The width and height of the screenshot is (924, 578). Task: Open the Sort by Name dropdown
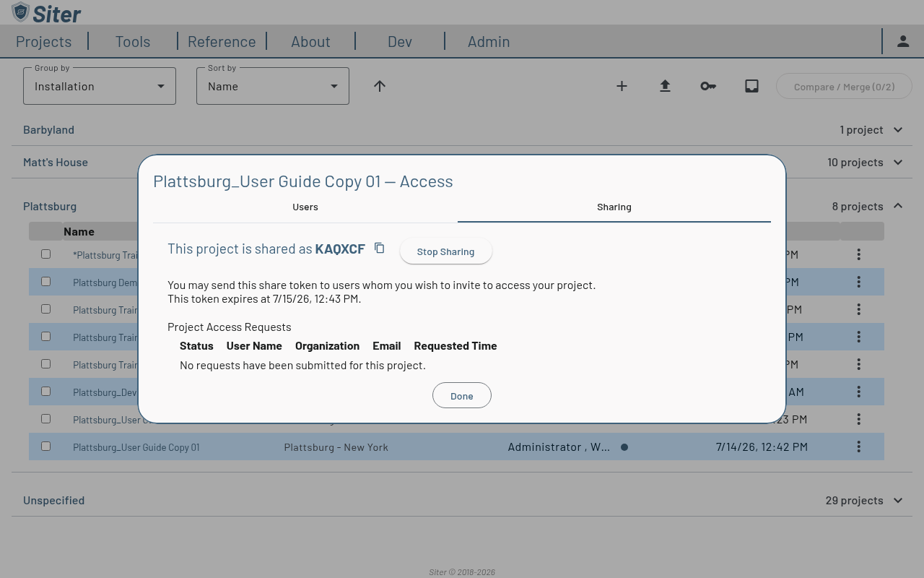[x=273, y=86]
